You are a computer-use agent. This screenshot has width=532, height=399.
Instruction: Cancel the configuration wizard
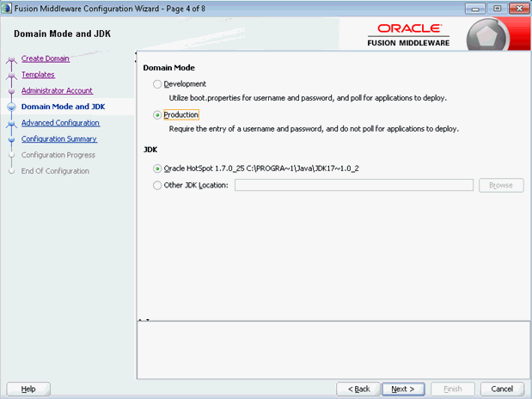point(502,389)
